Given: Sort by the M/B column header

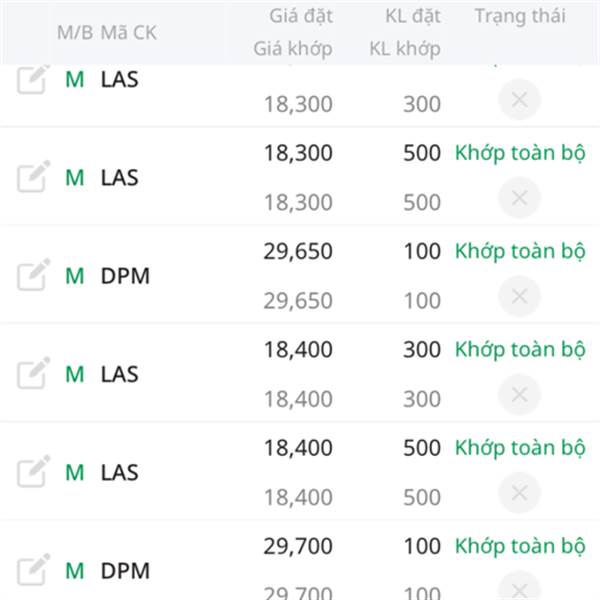Looking at the screenshot, I should (74, 32).
